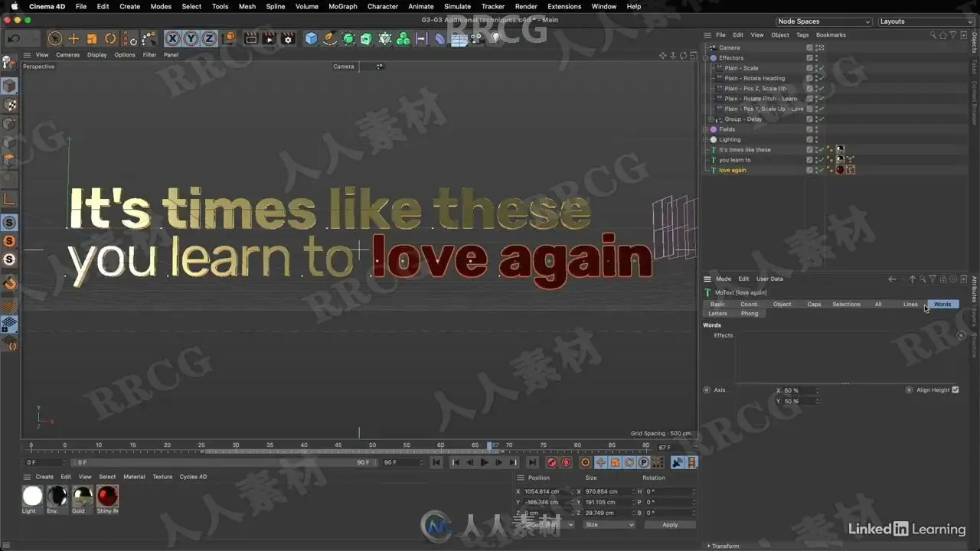Viewport: 980px width, 551px height.
Task: Toggle X axis lock
Action: click(x=172, y=38)
